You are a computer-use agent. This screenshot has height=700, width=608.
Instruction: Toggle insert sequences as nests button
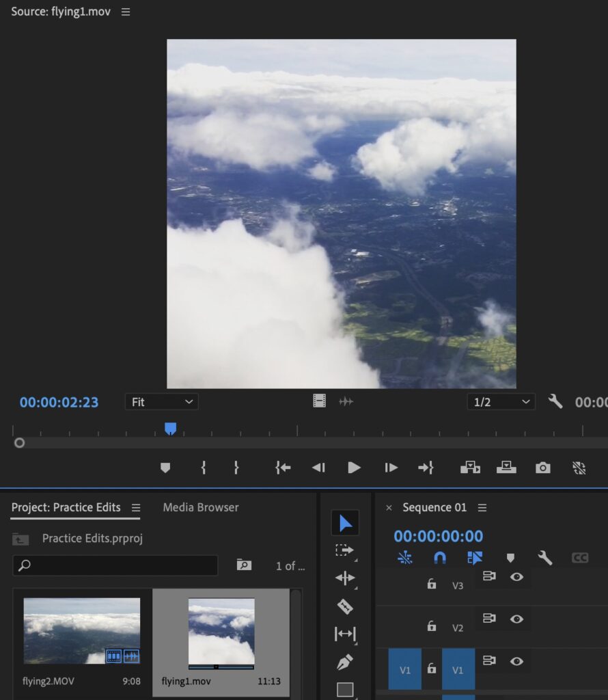(x=404, y=558)
